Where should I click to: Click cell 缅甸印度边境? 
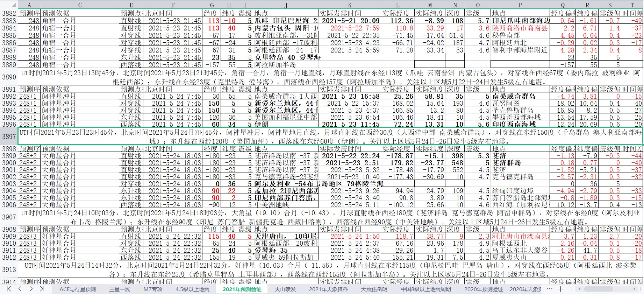click(x=520, y=191)
